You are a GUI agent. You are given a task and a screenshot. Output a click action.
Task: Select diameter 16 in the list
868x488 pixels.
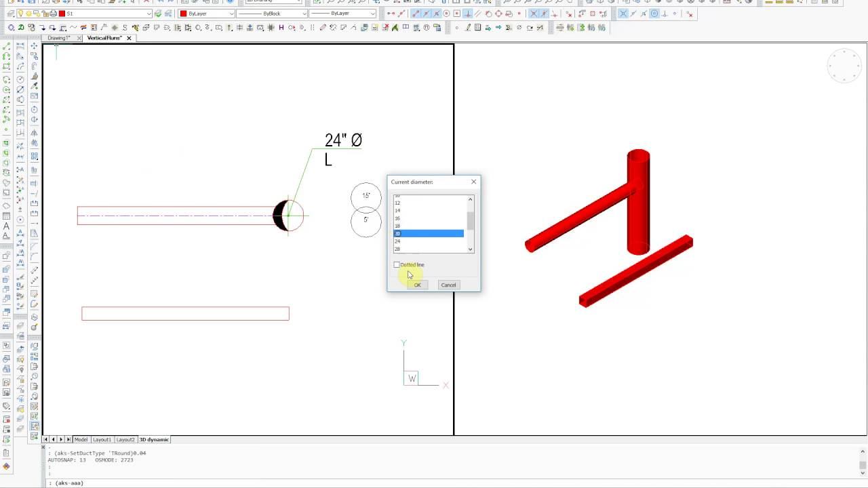[x=429, y=218]
